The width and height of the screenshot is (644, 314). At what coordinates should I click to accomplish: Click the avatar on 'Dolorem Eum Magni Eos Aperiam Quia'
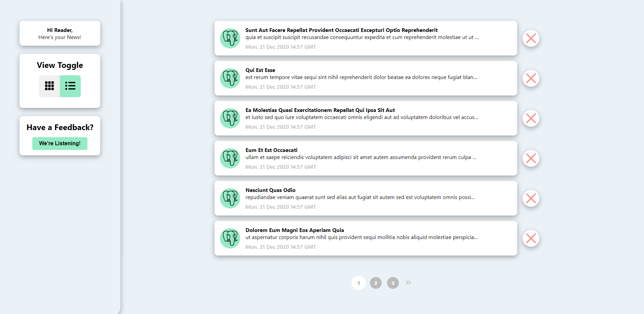coord(230,238)
